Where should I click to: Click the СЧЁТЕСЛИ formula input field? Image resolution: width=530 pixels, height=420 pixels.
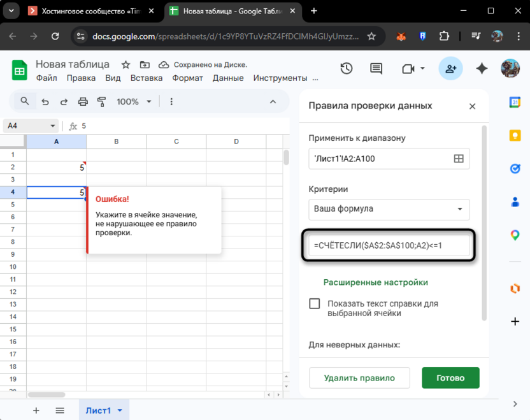[389, 245]
